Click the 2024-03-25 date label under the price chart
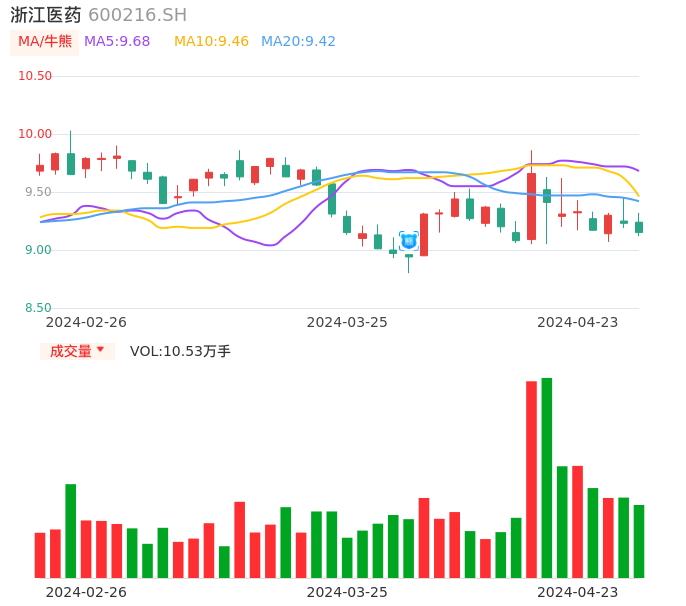 [347, 322]
